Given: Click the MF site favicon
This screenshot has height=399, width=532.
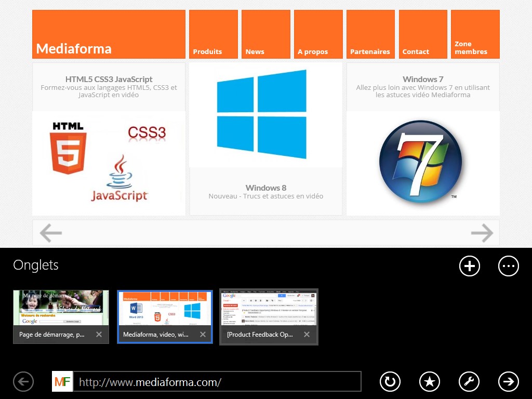Looking at the screenshot, I should point(62,382).
